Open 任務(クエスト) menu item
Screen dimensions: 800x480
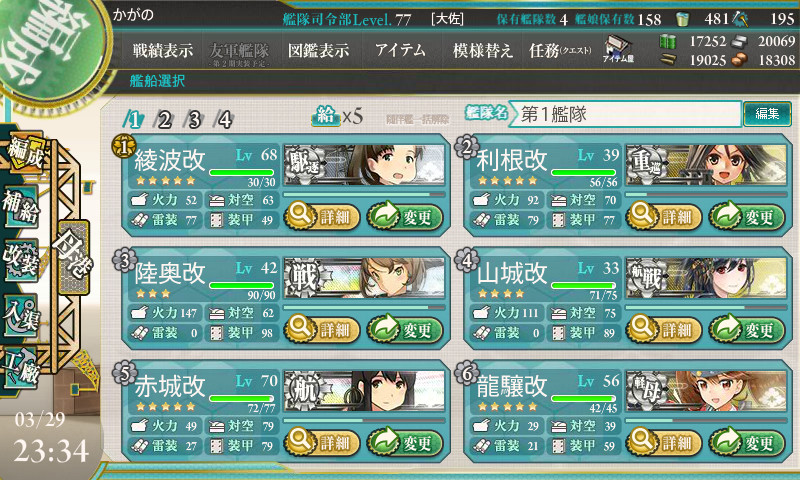point(560,50)
